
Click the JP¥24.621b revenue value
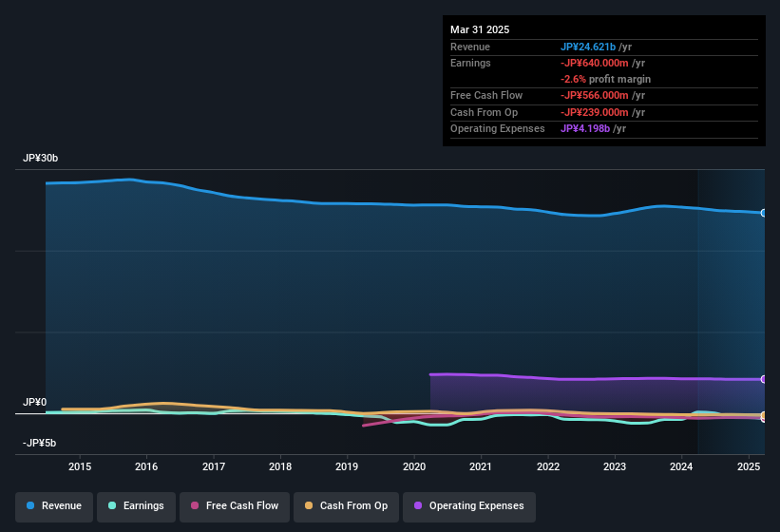pyautogui.click(x=588, y=47)
